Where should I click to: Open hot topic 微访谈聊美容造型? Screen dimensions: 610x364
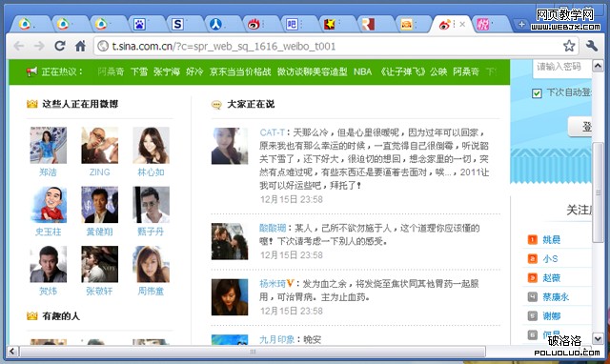point(312,72)
